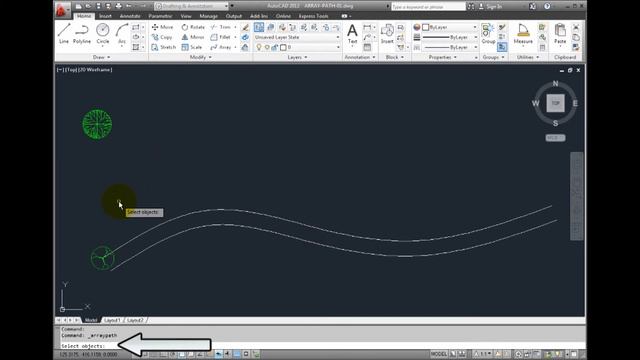Switch to the Parametric ribbon tab
640x360 pixels.
(x=160, y=16)
